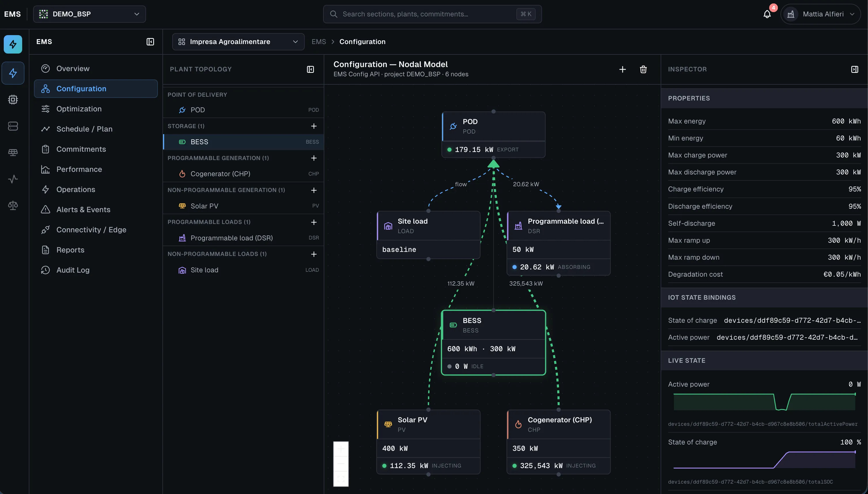Open the DEMO_BSP project dropdown
This screenshot has height=494, width=868.
click(90, 14)
